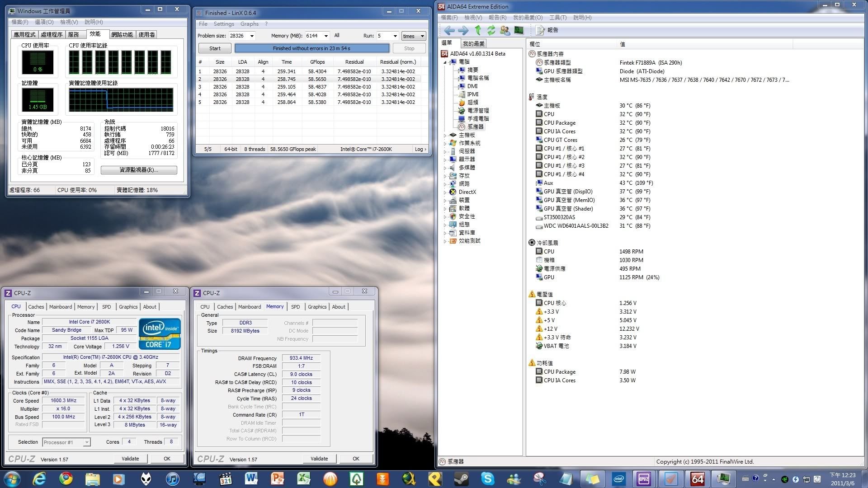This screenshot has width=868, height=488.
Task: Click the Windows Start orb
Action: click(x=12, y=479)
